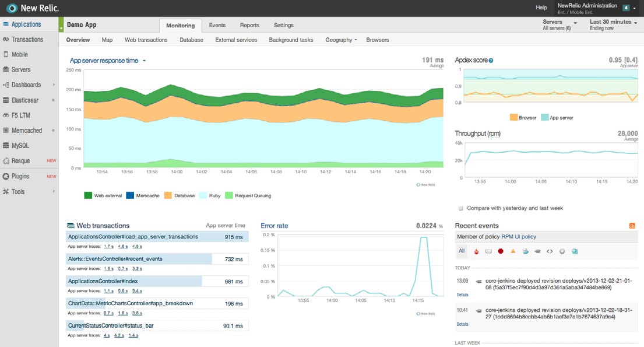Screen dimensions: 644x347
Task: Click the Ruby legend swatch
Action: (203, 196)
